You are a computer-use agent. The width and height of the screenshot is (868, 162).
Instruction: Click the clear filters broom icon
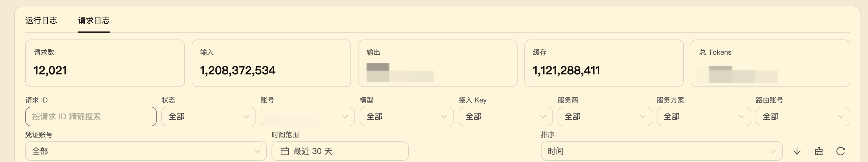click(819, 151)
